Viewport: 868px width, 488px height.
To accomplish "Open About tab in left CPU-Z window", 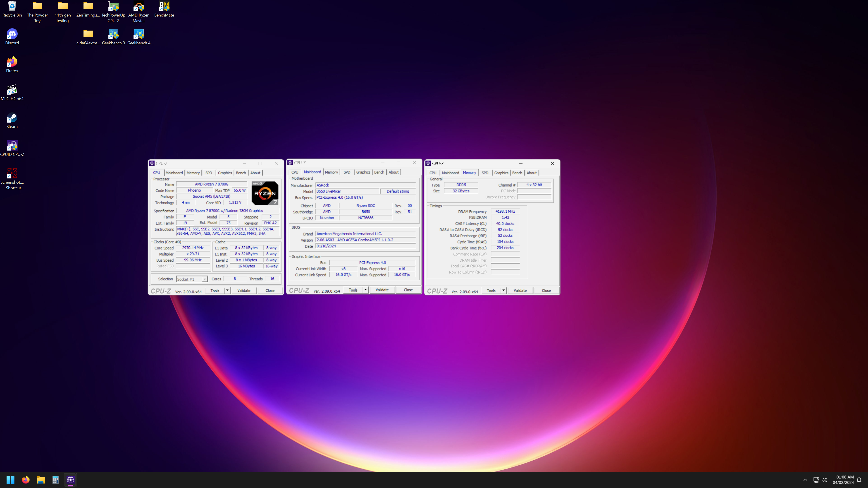I will point(255,173).
